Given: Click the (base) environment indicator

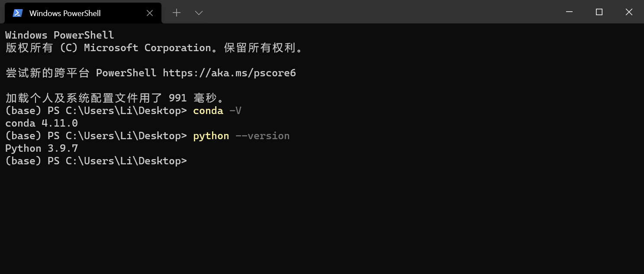Looking at the screenshot, I should pos(23,160).
